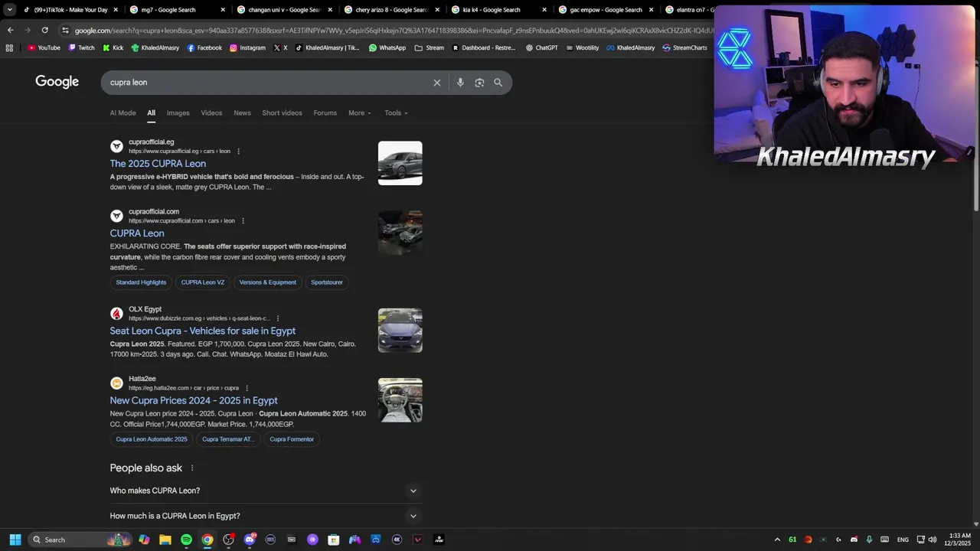This screenshot has width=980, height=551.
Task: Click the Cupra Formentor chip
Action: coord(292,439)
